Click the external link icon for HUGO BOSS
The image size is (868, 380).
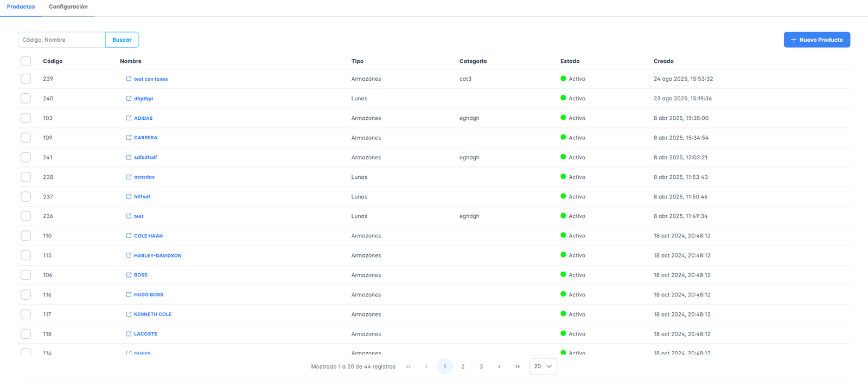[129, 294]
